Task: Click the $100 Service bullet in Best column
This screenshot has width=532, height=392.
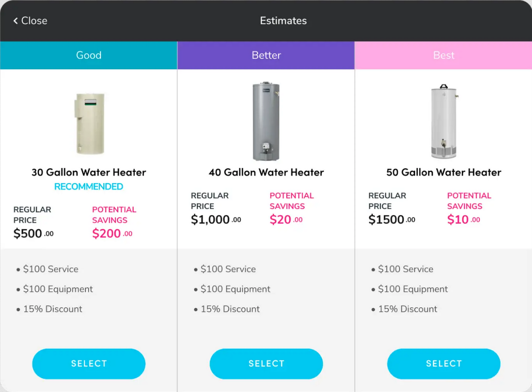Action: [406, 269]
